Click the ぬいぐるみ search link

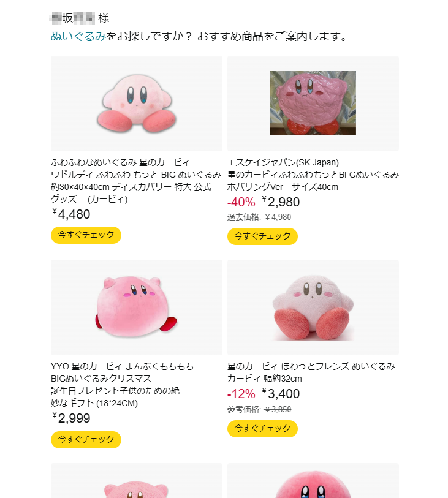[78, 37]
